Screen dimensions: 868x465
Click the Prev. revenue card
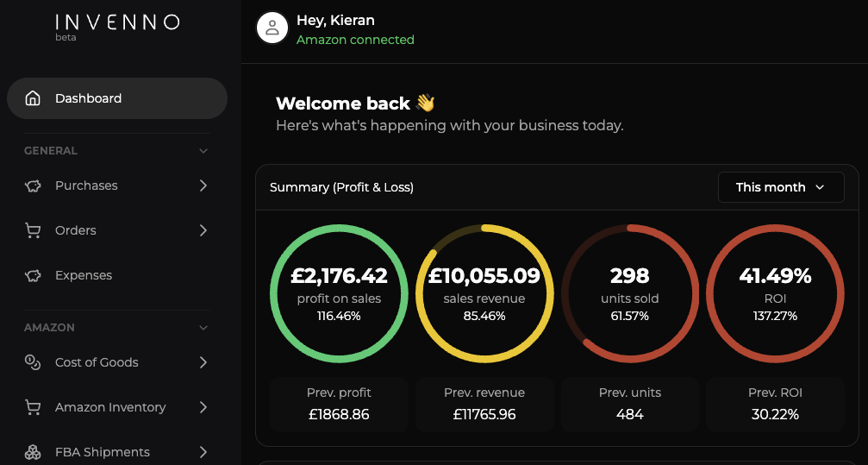484,404
